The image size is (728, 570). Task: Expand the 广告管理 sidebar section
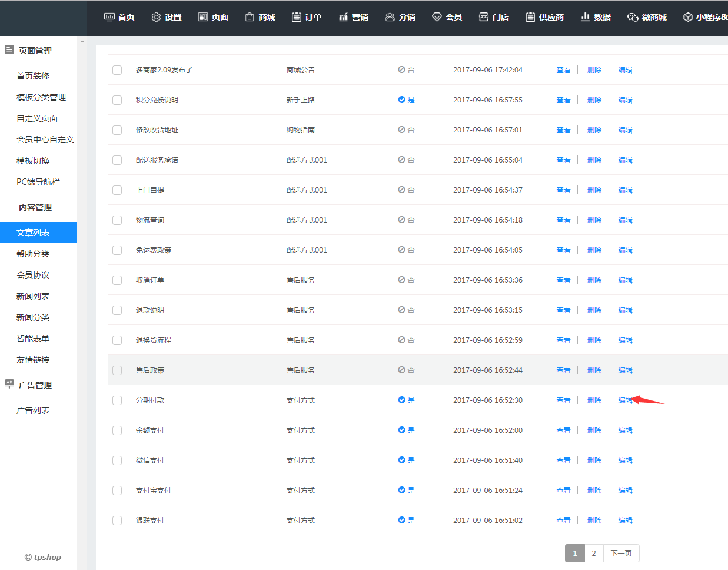(35, 385)
